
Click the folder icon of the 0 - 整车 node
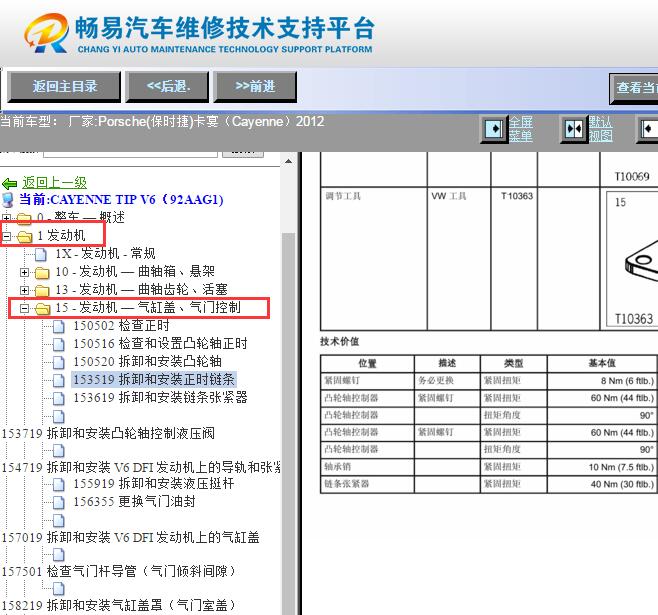click(x=24, y=218)
